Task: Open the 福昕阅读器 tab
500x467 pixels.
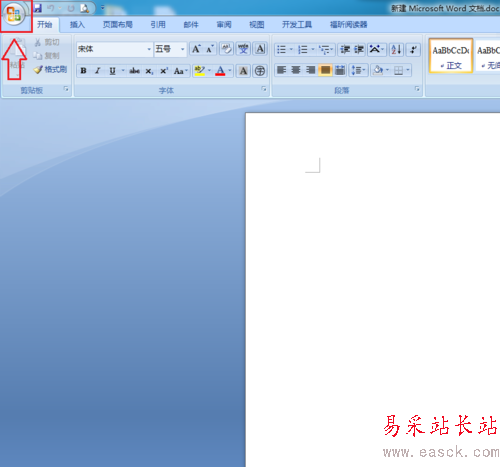Action: point(349,25)
